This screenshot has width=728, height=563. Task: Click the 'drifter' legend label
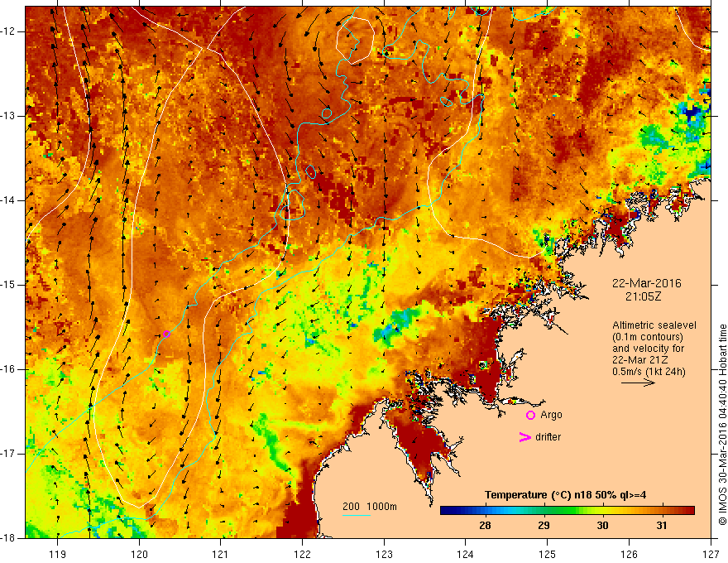click(x=548, y=437)
